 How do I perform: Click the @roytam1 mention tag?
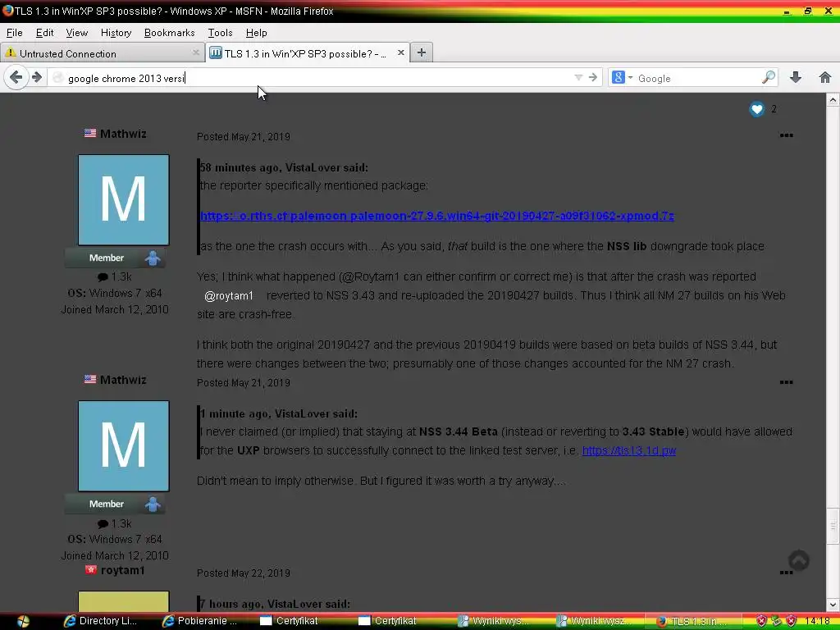(229, 295)
